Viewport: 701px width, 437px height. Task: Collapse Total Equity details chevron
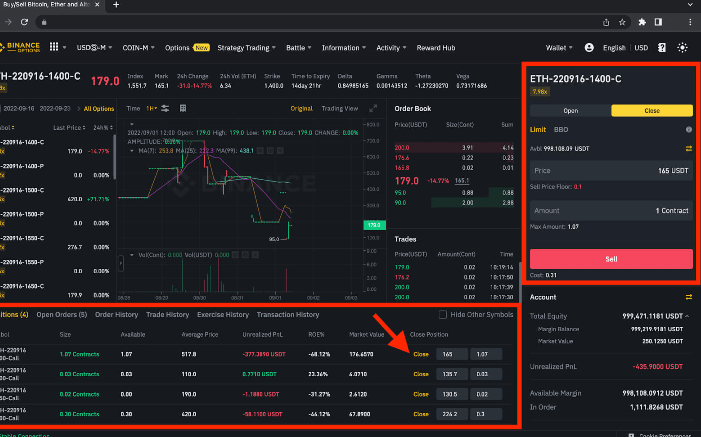pos(687,316)
